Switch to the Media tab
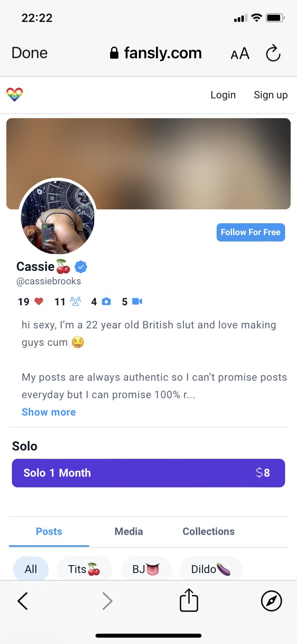The height and width of the screenshot is (644, 297). pos(129,531)
